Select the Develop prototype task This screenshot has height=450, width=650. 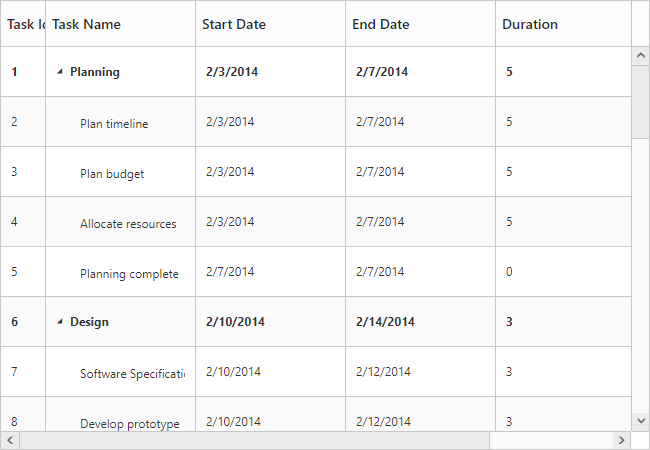click(130, 424)
